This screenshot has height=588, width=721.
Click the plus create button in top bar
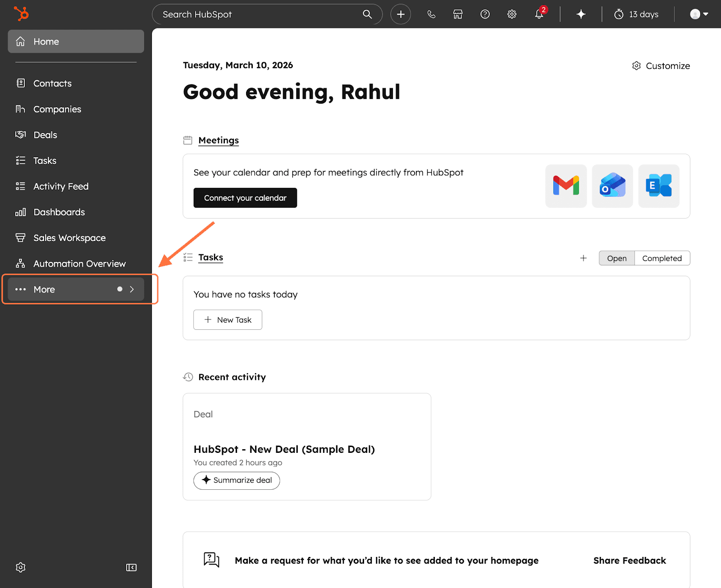pyautogui.click(x=401, y=14)
